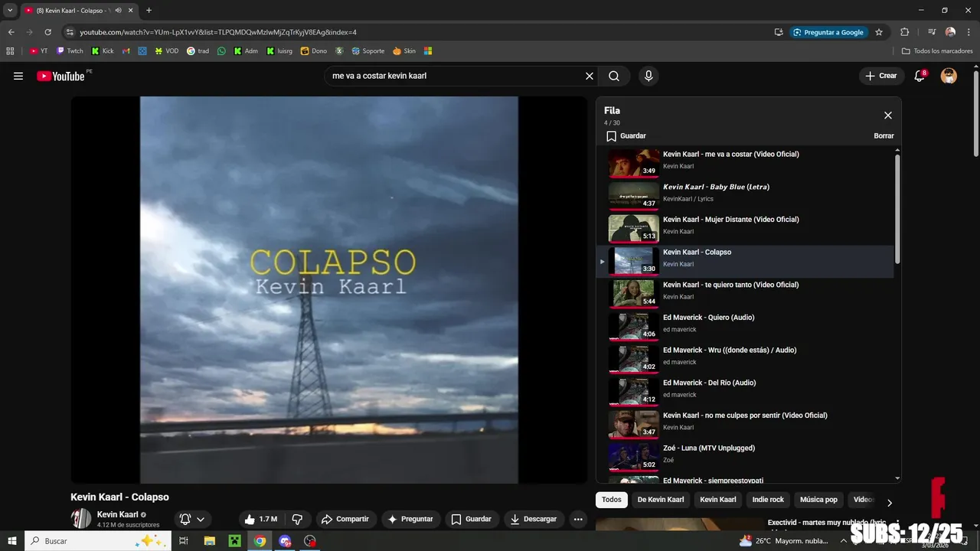Play Ed Maverick - Quiero (Audio)
The width and height of the screenshot is (980, 551).
click(x=745, y=326)
